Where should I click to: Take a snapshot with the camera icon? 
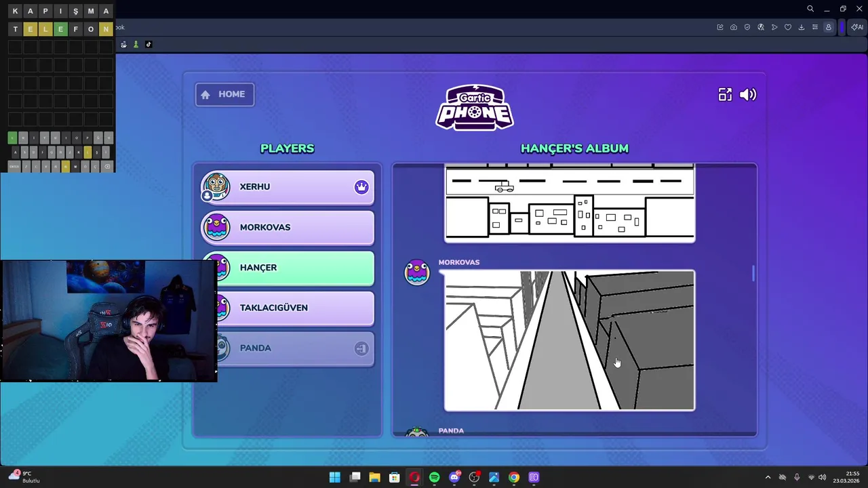point(734,27)
